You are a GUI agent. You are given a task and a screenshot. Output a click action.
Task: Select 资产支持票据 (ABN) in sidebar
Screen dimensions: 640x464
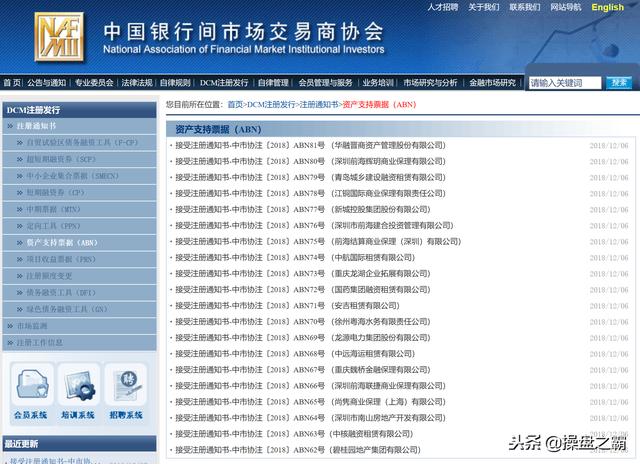79,243
